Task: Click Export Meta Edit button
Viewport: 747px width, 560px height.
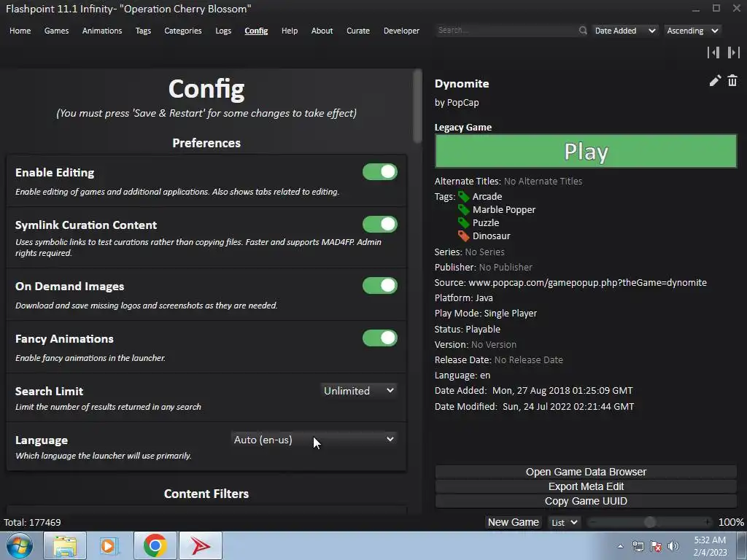Action: [x=586, y=486]
